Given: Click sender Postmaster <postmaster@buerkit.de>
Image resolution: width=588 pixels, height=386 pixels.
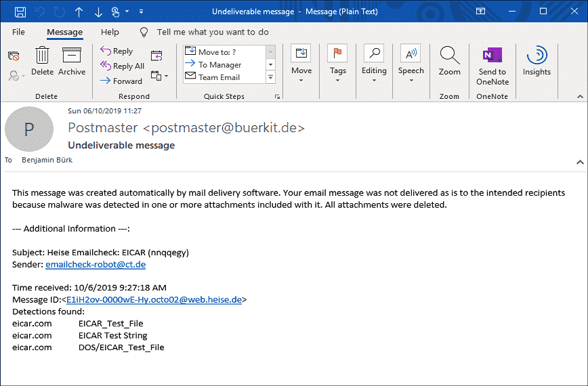Looking at the screenshot, I should coord(186,128).
